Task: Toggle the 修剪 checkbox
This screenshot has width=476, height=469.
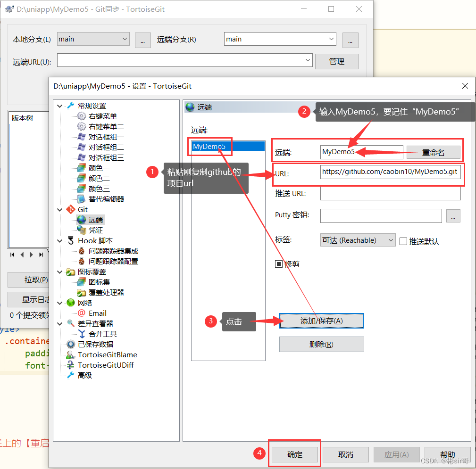Action: click(x=279, y=264)
